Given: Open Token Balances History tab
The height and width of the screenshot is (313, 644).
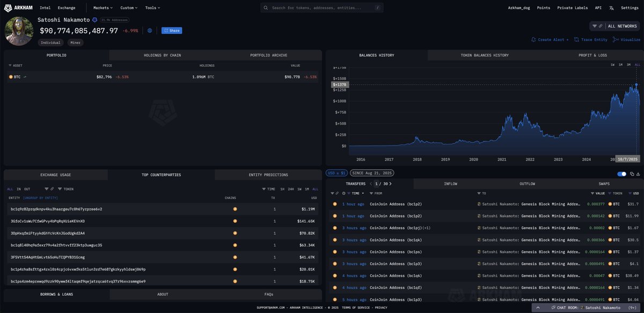Looking at the screenshot, I should (x=485, y=55).
